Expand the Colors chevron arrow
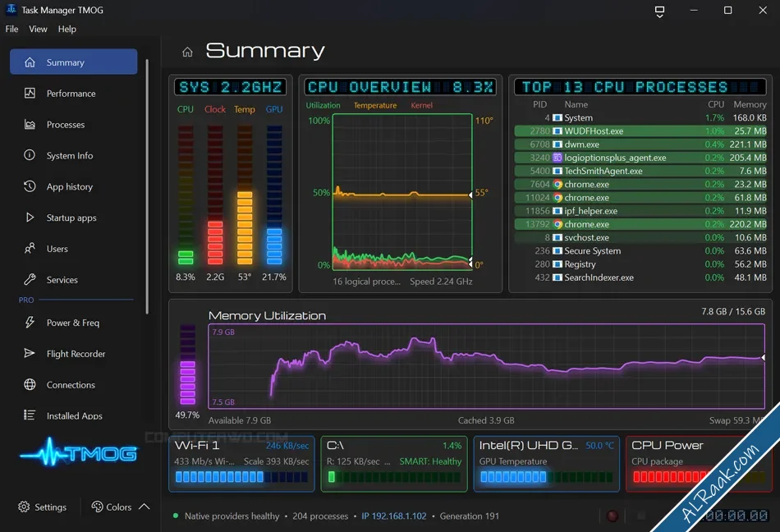Screen dimensions: 780x532 click(x=145, y=507)
